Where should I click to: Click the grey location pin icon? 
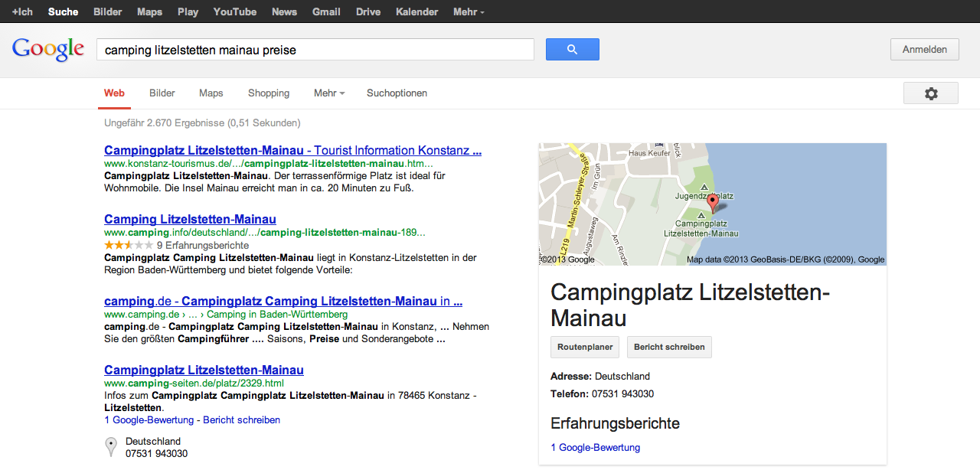tap(111, 446)
